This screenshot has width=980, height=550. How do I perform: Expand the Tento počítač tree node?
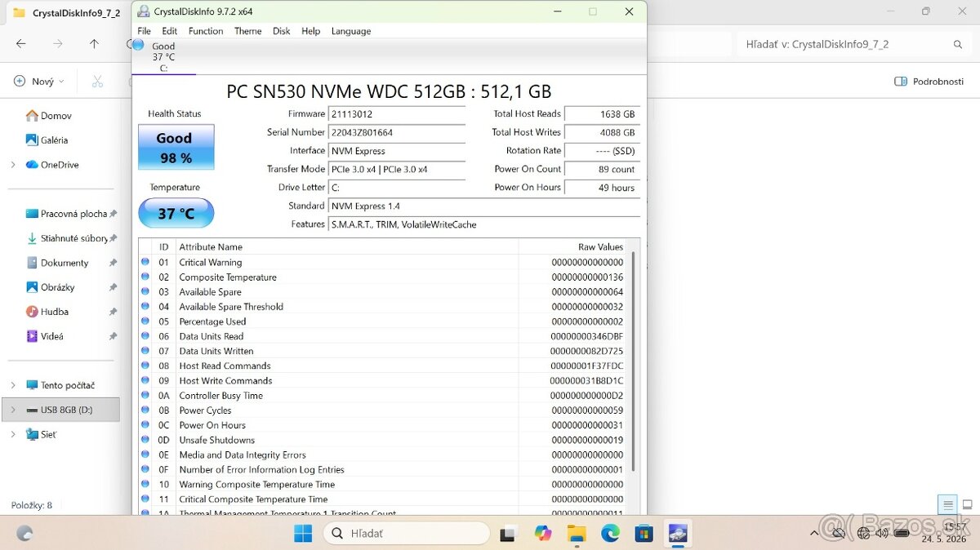point(13,385)
